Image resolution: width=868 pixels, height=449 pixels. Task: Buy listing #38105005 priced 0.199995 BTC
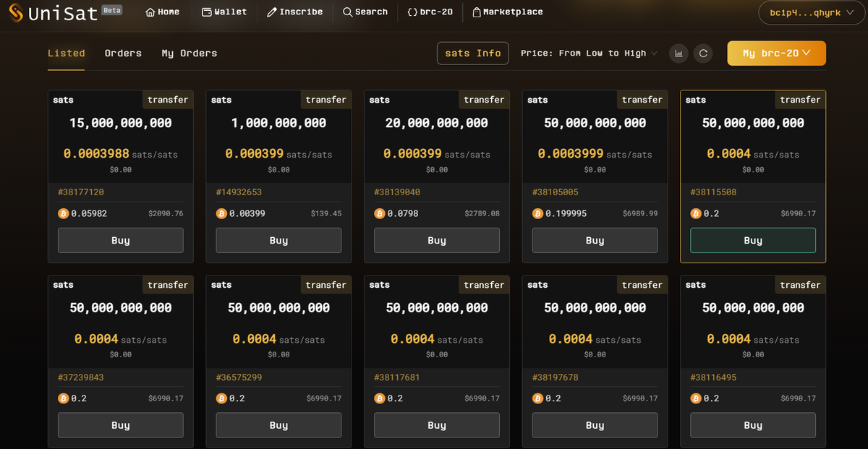pyautogui.click(x=595, y=241)
